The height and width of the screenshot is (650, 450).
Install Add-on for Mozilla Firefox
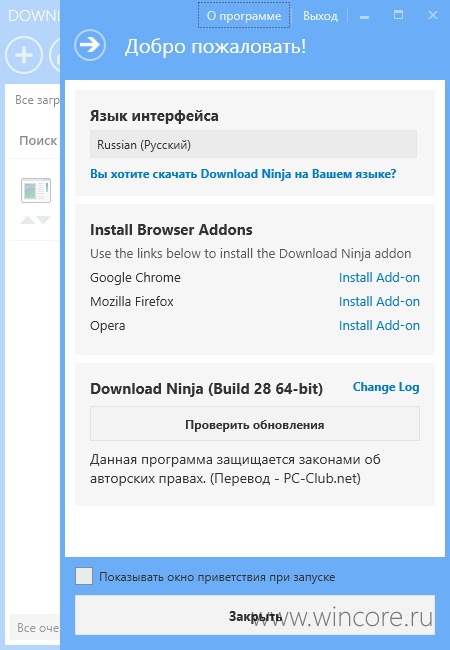pyautogui.click(x=379, y=301)
